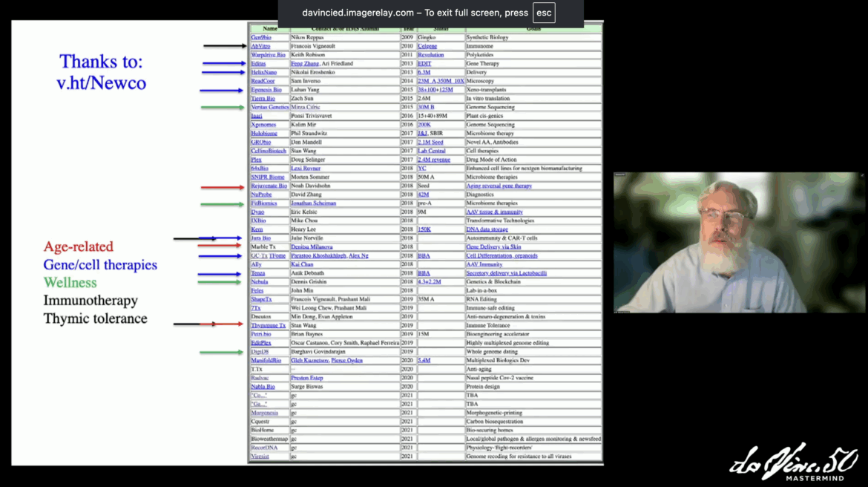This screenshot has height=487, width=868.
Task: Open the Warpdrive Bio link
Action: (268, 55)
